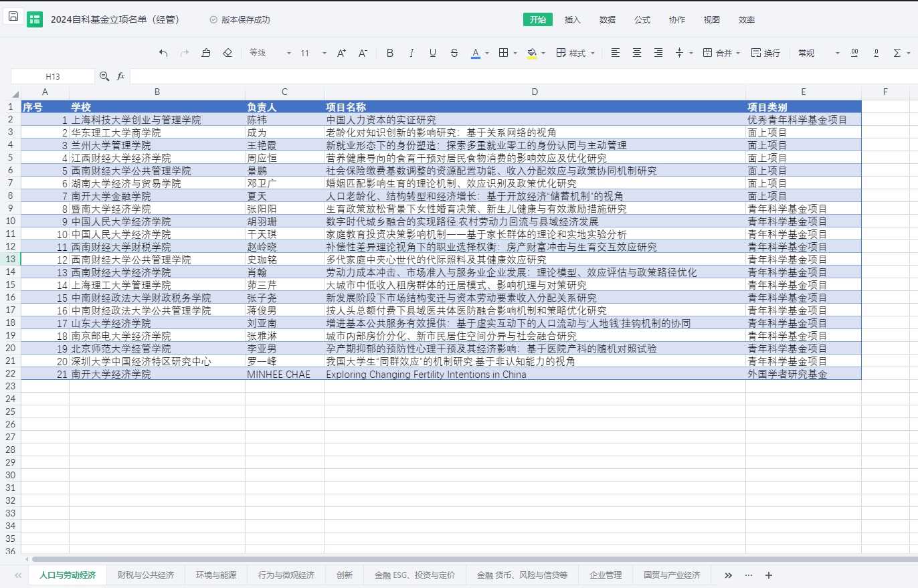Switch to the 行为与微观经济 sheet
918x588 pixels.
pyautogui.click(x=286, y=575)
